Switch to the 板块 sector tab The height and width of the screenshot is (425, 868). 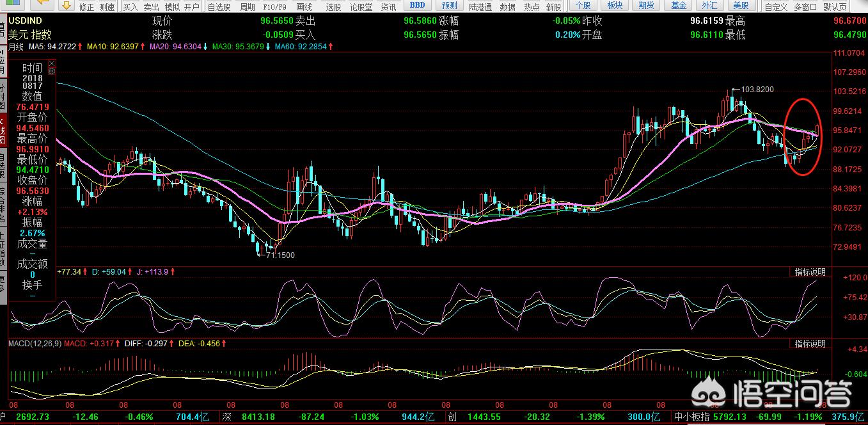point(615,5)
